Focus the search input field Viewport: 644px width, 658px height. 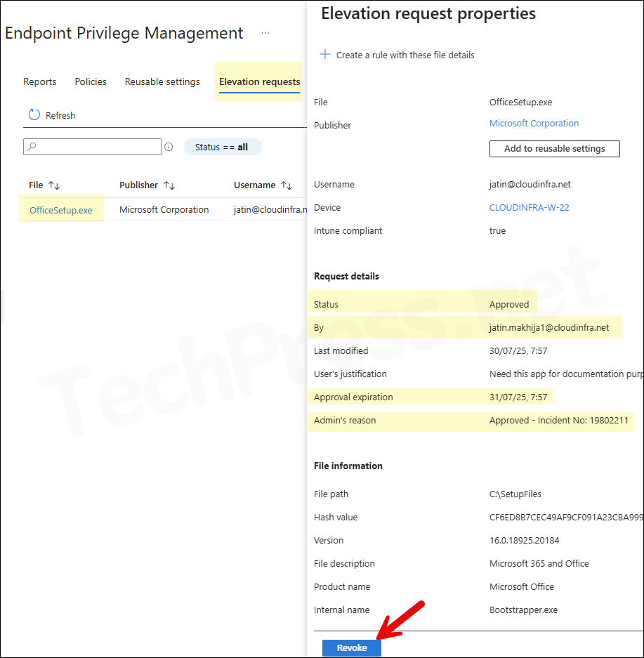(x=92, y=147)
